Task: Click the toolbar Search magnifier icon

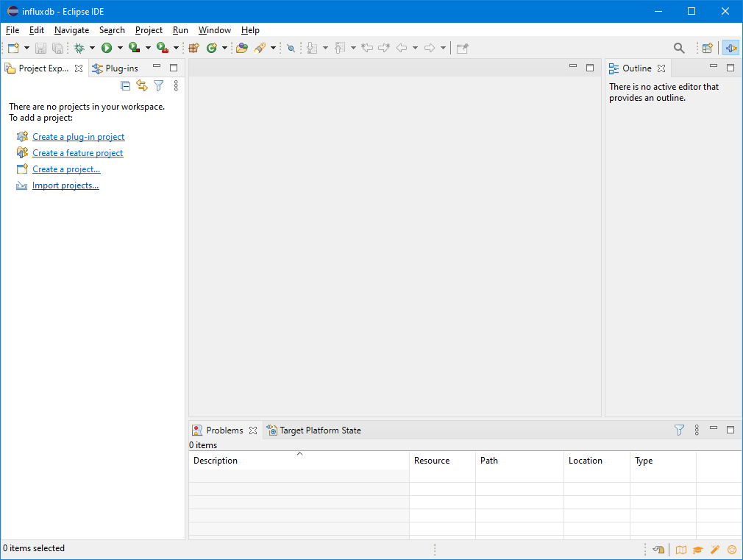Action: click(x=679, y=48)
